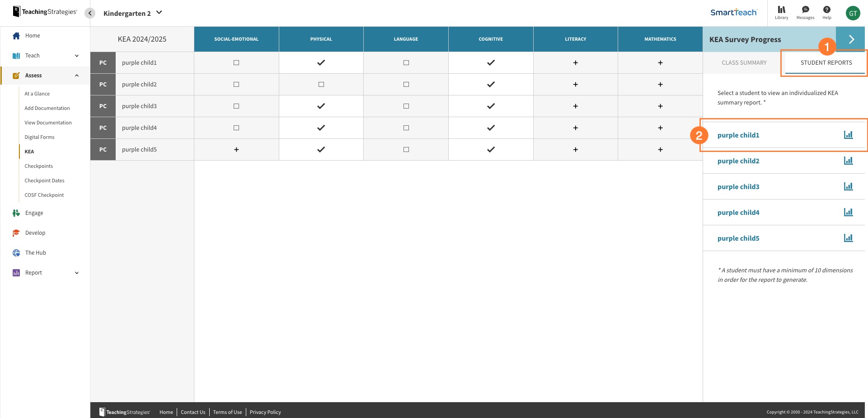Click the Literacy plus cell for purple child4

[575, 128]
